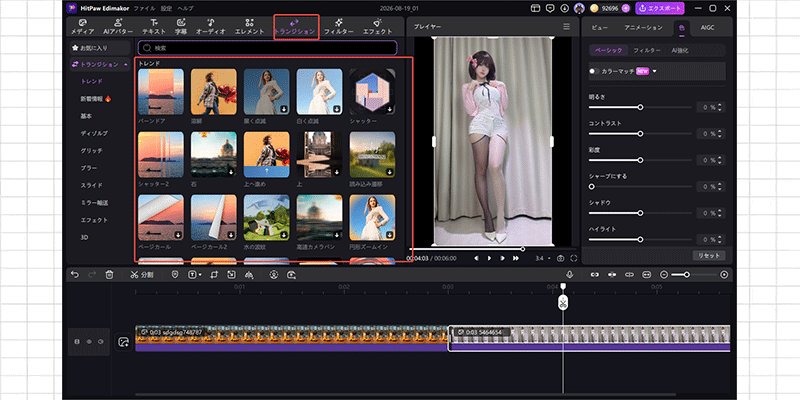Viewport: 800px width, 400px height.
Task: Open the feedback message icon in the title bar
Action: [x=550, y=8]
